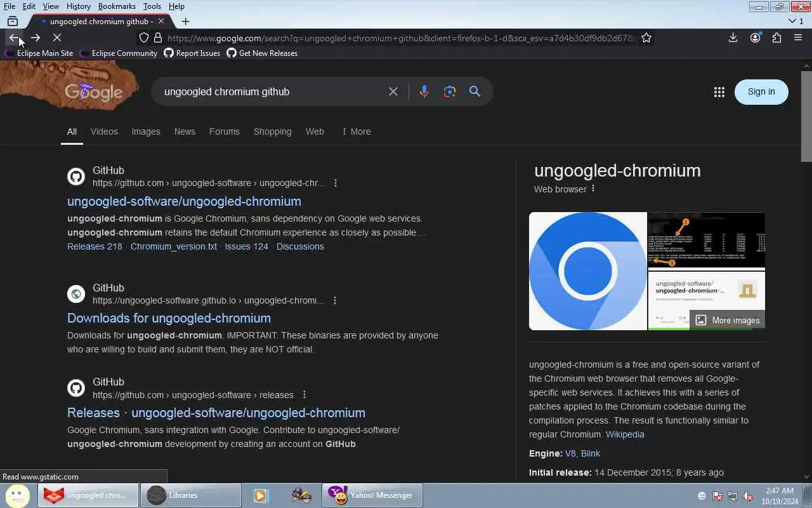Open the Firefox account icon
Image resolution: width=812 pixels, height=508 pixels.
(x=755, y=38)
